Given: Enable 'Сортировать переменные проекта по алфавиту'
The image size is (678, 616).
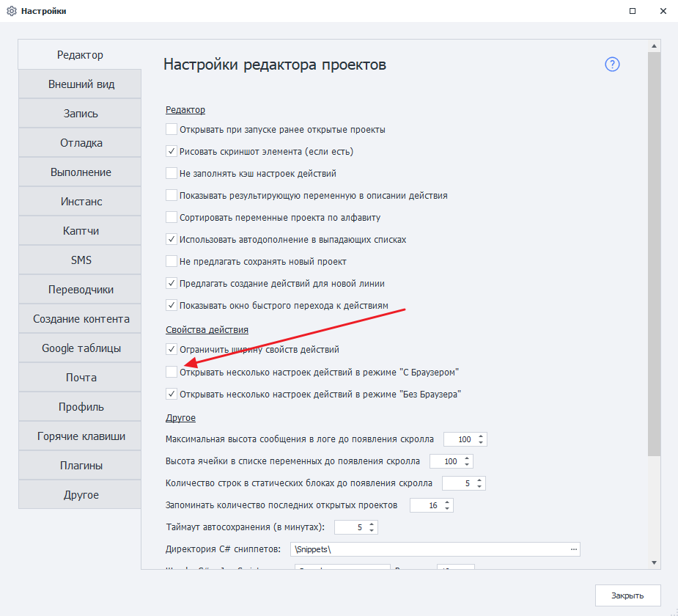Looking at the screenshot, I should point(172,217).
